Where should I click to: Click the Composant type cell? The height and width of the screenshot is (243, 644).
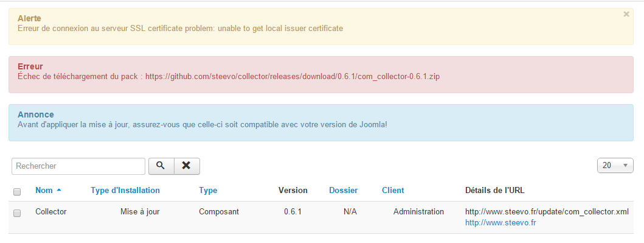click(x=219, y=212)
